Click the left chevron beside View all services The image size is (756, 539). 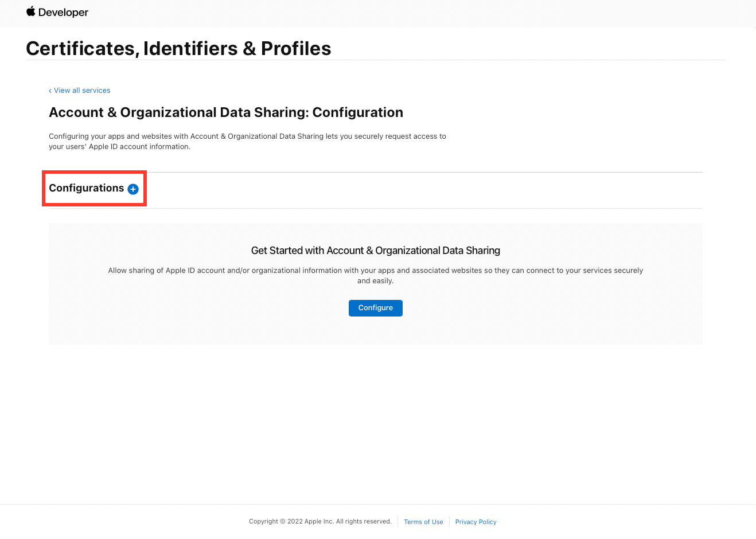click(51, 90)
